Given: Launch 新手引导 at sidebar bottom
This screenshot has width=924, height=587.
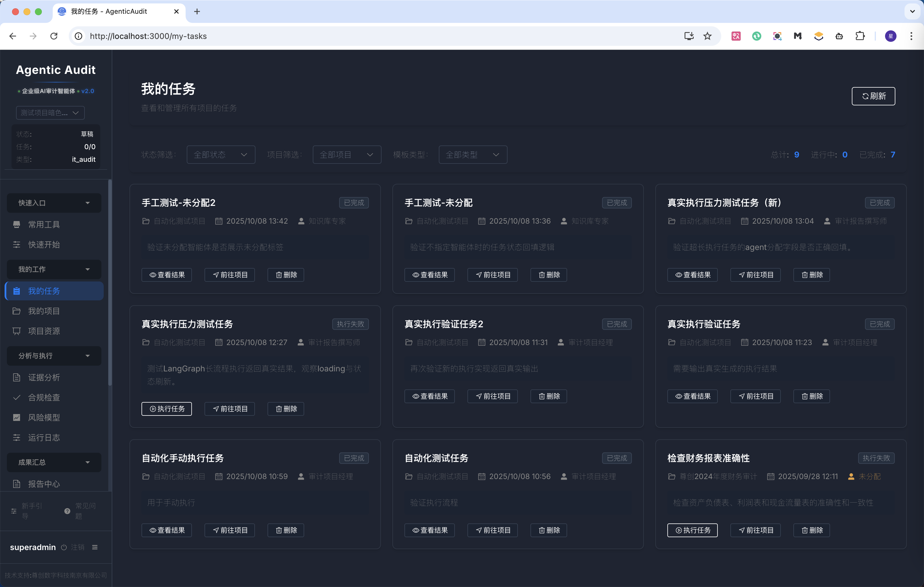Looking at the screenshot, I should click(x=32, y=511).
